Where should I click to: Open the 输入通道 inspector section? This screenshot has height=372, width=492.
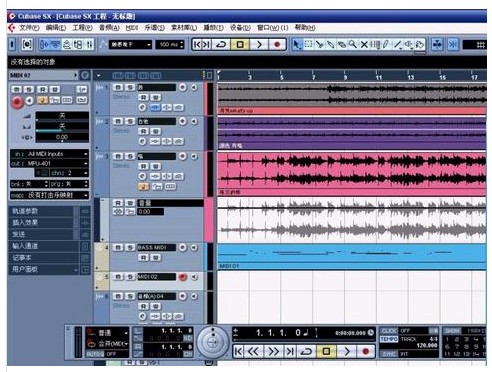(49, 246)
